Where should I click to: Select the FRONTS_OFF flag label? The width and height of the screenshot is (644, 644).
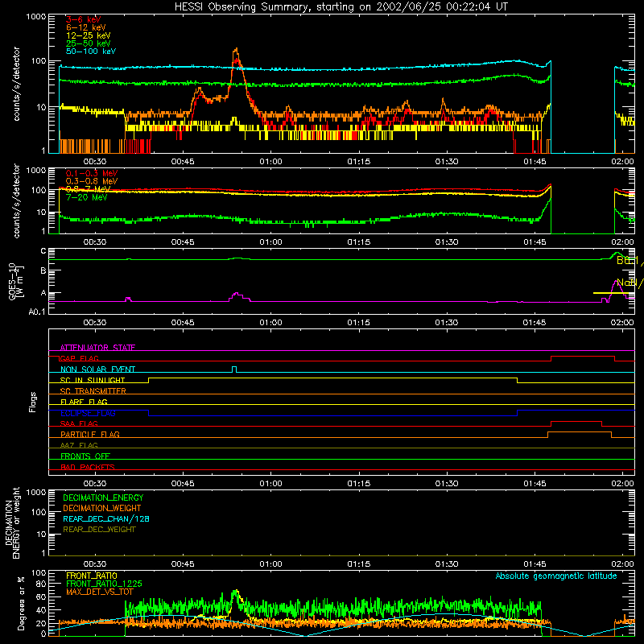85,456
